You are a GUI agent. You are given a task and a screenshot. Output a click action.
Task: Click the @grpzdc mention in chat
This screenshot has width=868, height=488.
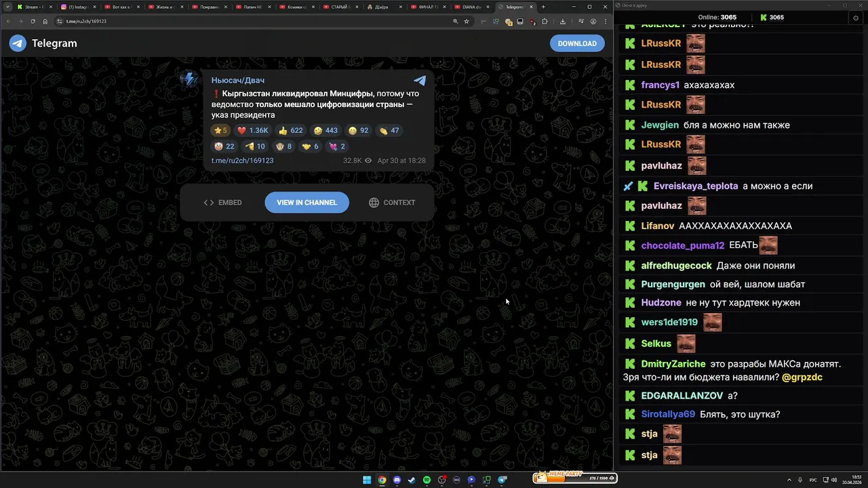tap(802, 377)
